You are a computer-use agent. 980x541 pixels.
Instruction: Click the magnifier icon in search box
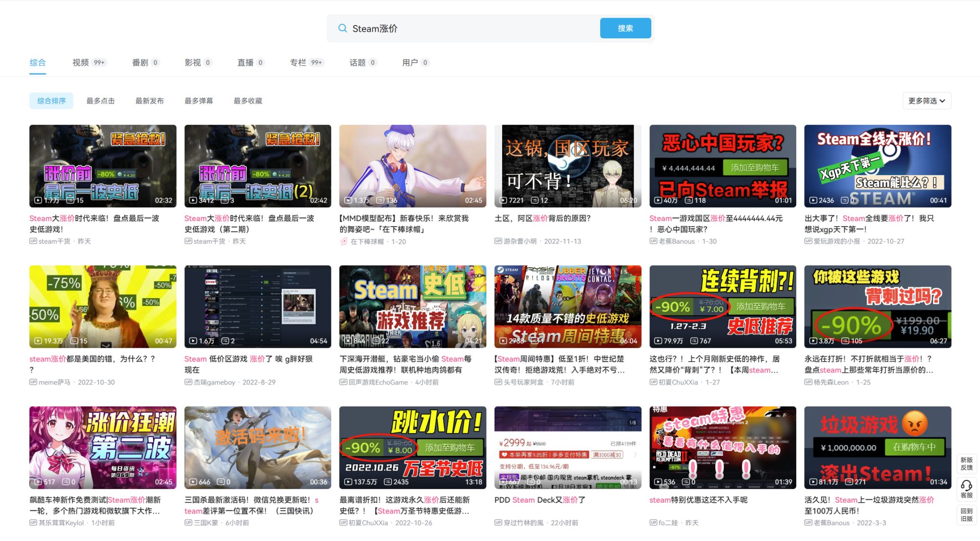pos(342,28)
